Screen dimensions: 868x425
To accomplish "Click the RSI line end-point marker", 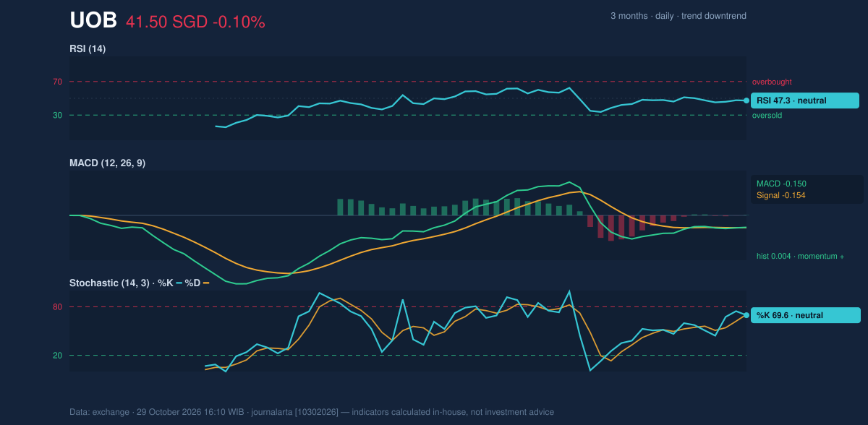I will [746, 100].
